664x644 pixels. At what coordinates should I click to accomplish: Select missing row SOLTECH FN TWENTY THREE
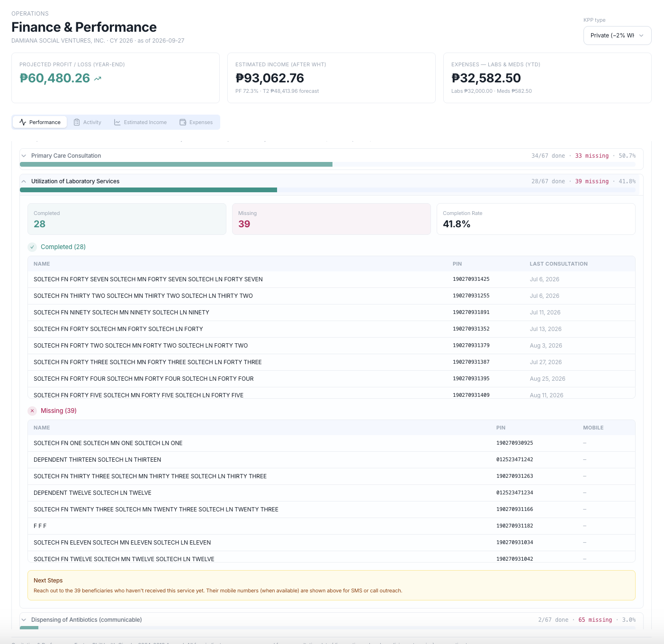tap(332, 510)
